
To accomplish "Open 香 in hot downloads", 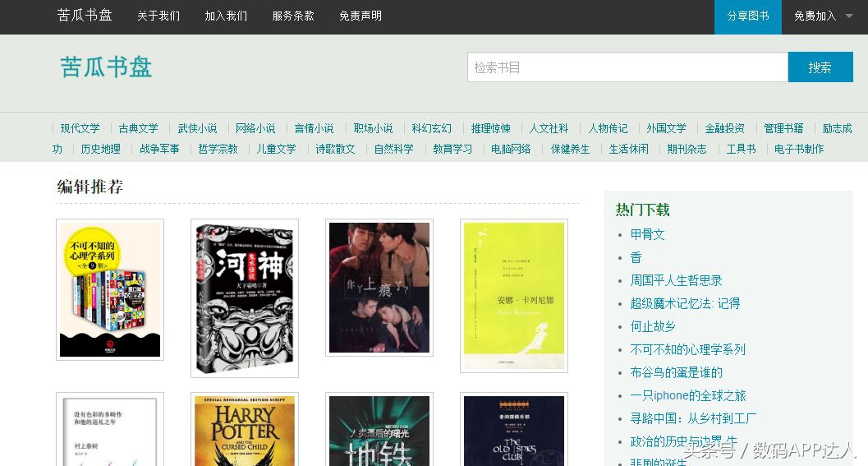I will [x=636, y=258].
